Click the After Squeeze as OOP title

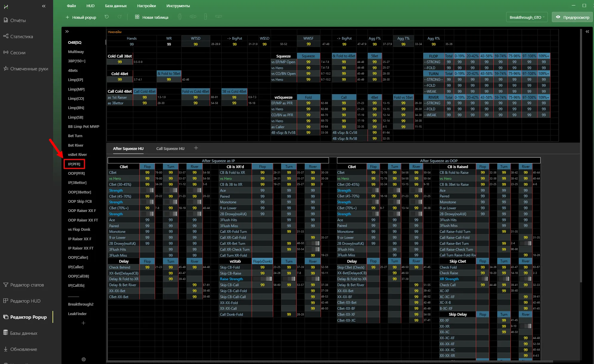coord(438,161)
